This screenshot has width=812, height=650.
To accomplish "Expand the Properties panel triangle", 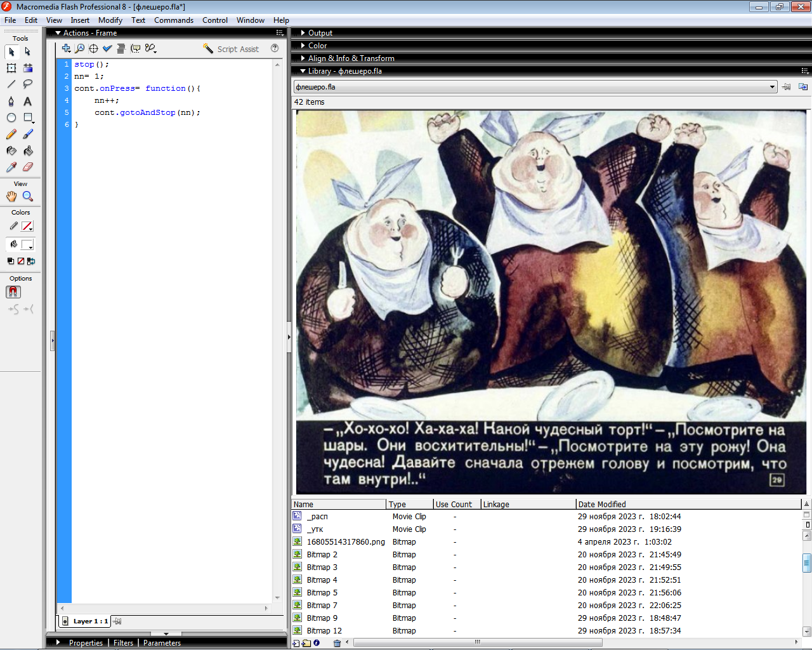I will [x=58, y=642].
